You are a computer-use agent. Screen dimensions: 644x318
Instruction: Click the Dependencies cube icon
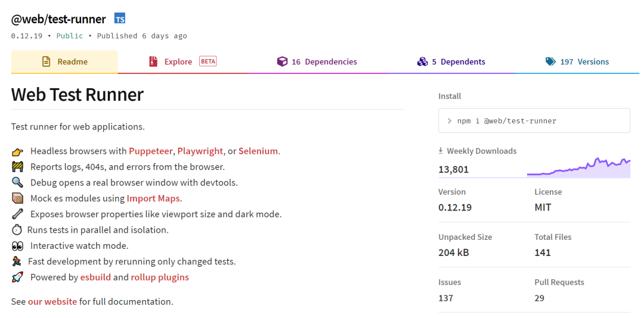pyautogui.click(x=282, y=61)
